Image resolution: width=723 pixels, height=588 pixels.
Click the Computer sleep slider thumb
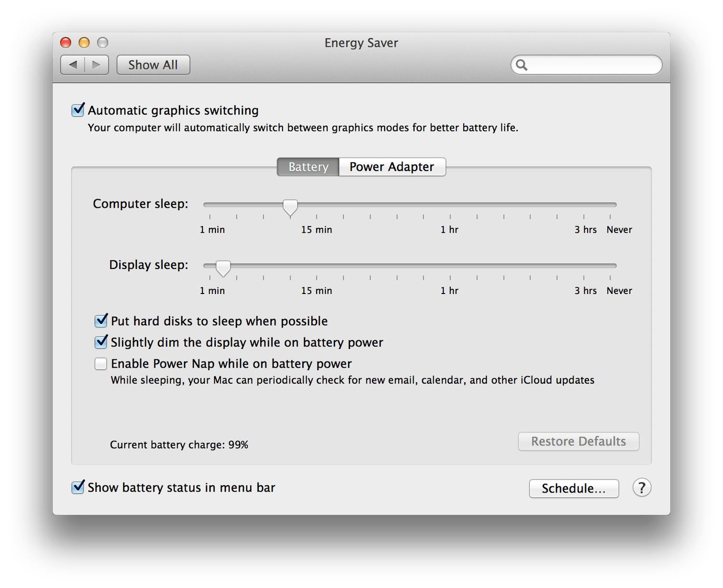click(290, 208)
